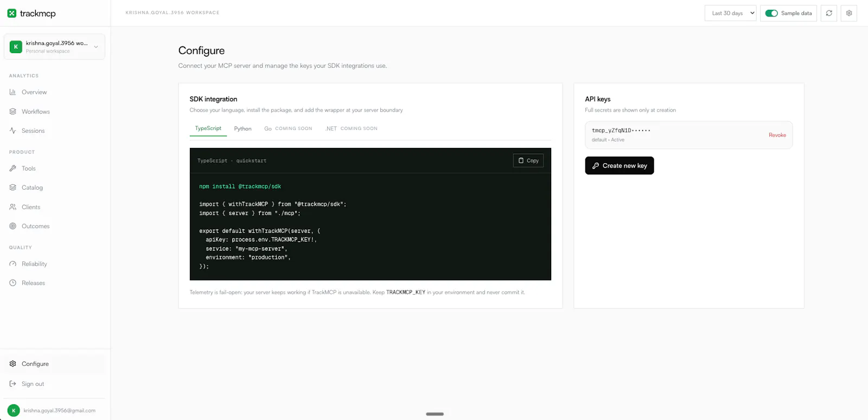Click the KRISHNA.GOYAL.3956 WORKSPACE header text

pyautogui.click(x=173, y=12)
